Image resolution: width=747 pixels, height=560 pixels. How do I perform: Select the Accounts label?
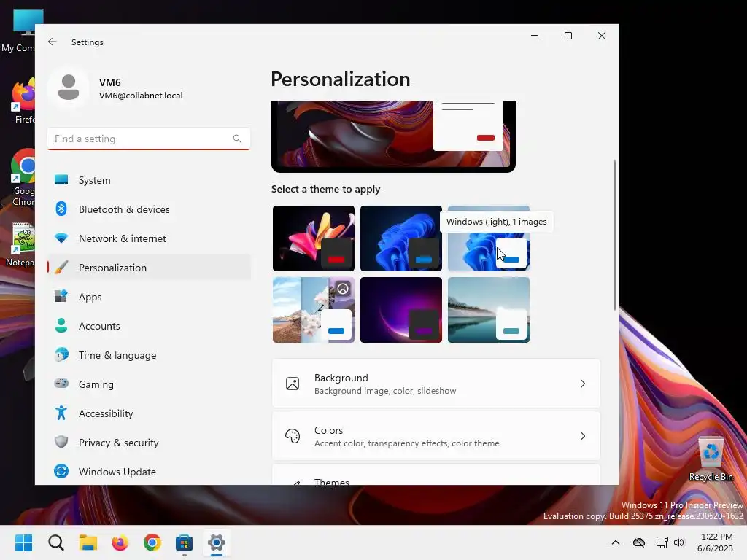point(99,326)
